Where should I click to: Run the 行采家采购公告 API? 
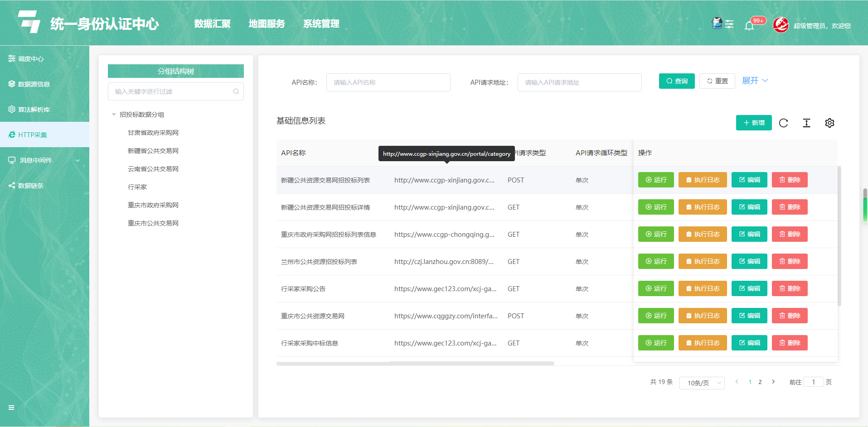point(656,288)
